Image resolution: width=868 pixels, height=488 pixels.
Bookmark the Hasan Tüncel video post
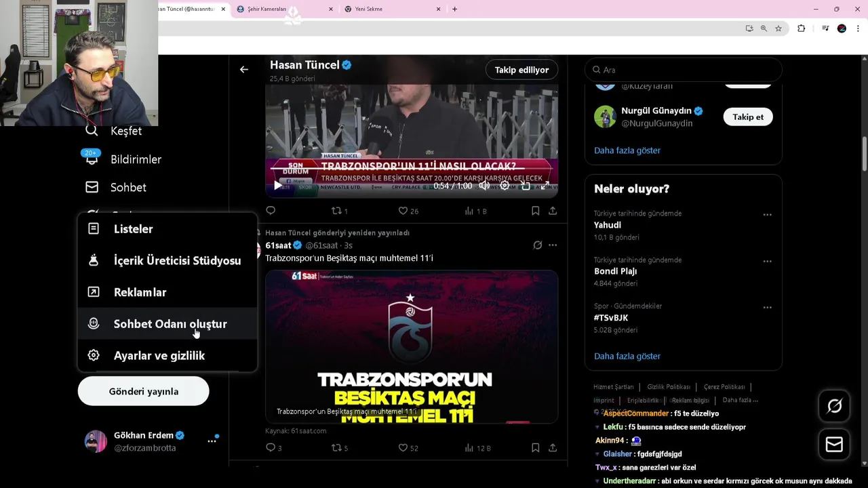pyautogui.click(x=535, y=211)
